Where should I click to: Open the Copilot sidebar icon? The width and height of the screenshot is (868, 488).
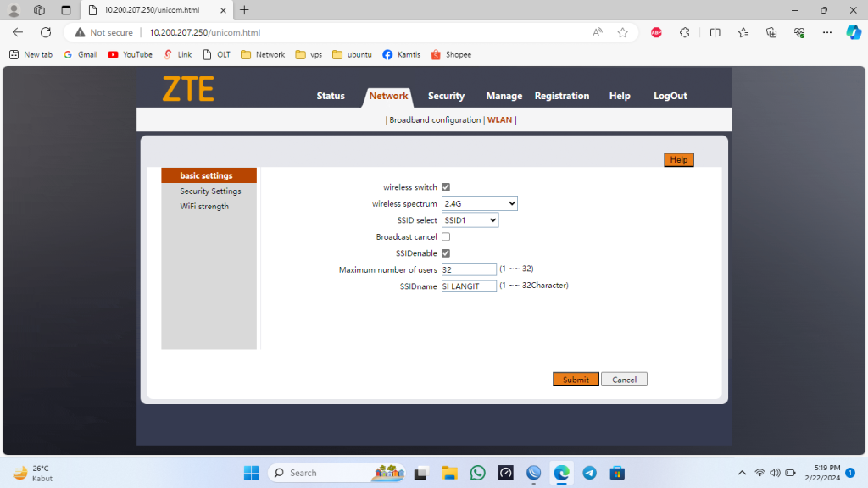tap(854, 32)
